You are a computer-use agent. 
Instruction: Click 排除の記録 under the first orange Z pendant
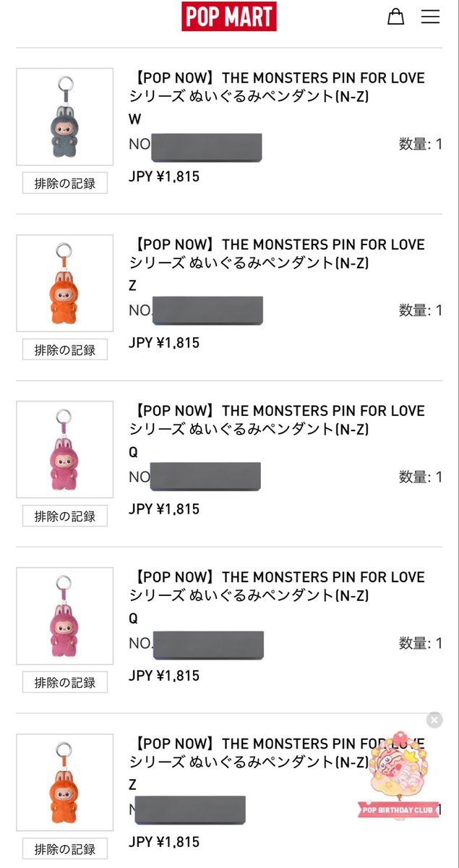click(65, 349)
